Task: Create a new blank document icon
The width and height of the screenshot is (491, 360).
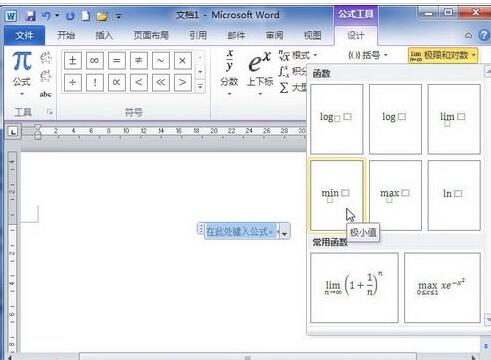Action: pos(86,16)
